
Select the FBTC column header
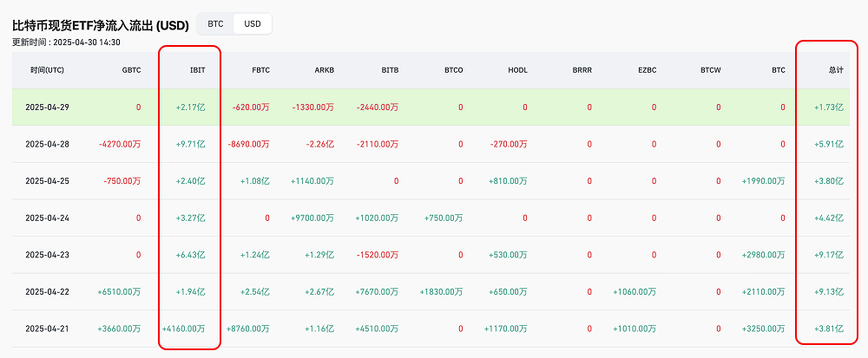click(260, 69)
